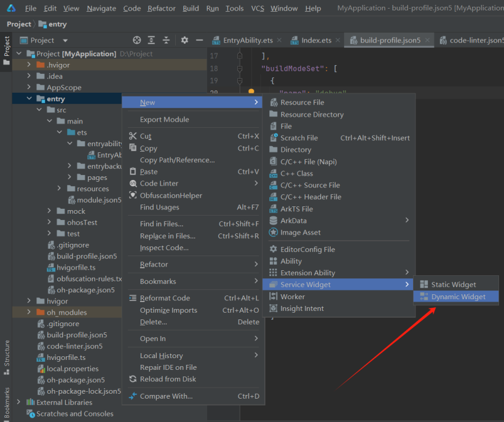Select Scratches and Consoles node
The width and height of the screenshot is (504, 422).
(70, 413)
